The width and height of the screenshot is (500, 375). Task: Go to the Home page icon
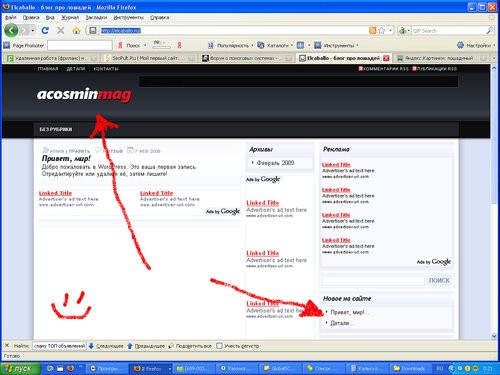tap(76, 31)
